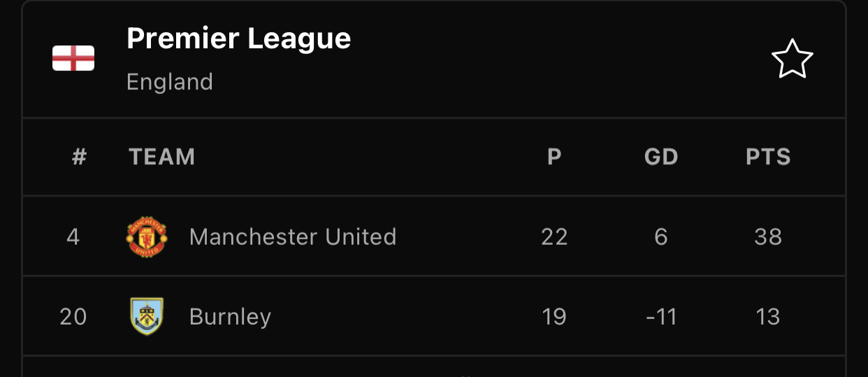This screenshot has width=868, height=377.
Task: Click Manchester United's 38 points value
Action: pyautogui.click(x=768, y=237)
